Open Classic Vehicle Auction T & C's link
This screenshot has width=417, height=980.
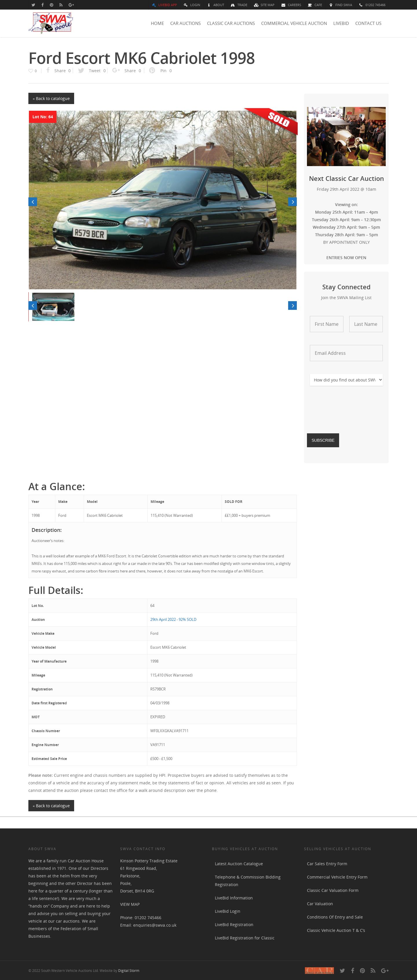click(336, 930)
